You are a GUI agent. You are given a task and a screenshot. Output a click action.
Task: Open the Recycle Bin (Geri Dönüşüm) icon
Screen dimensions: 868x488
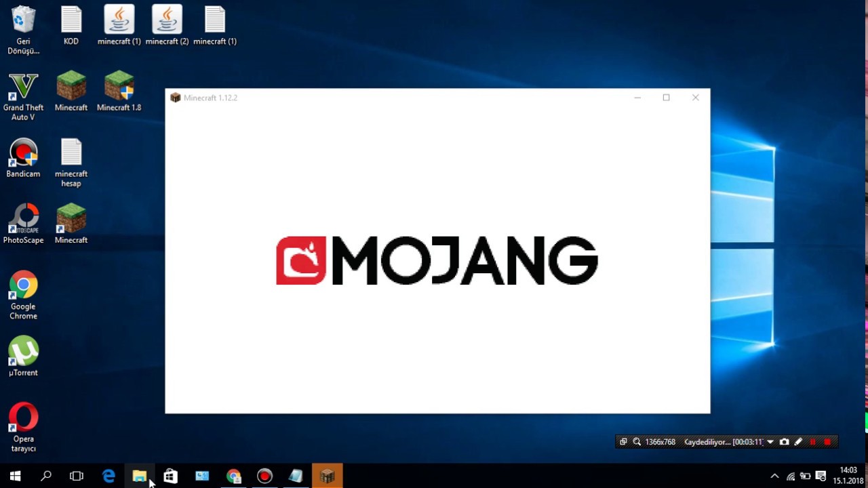click(x=23, y=30)
